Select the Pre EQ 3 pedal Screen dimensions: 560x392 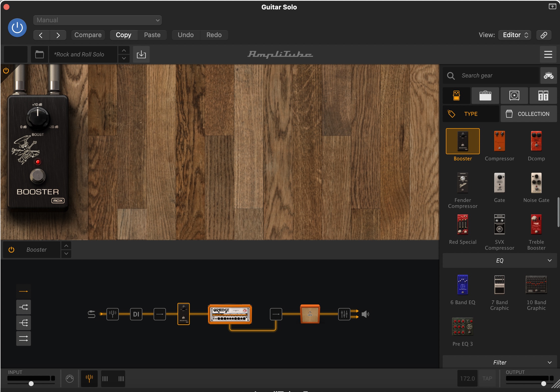(463, 327)
